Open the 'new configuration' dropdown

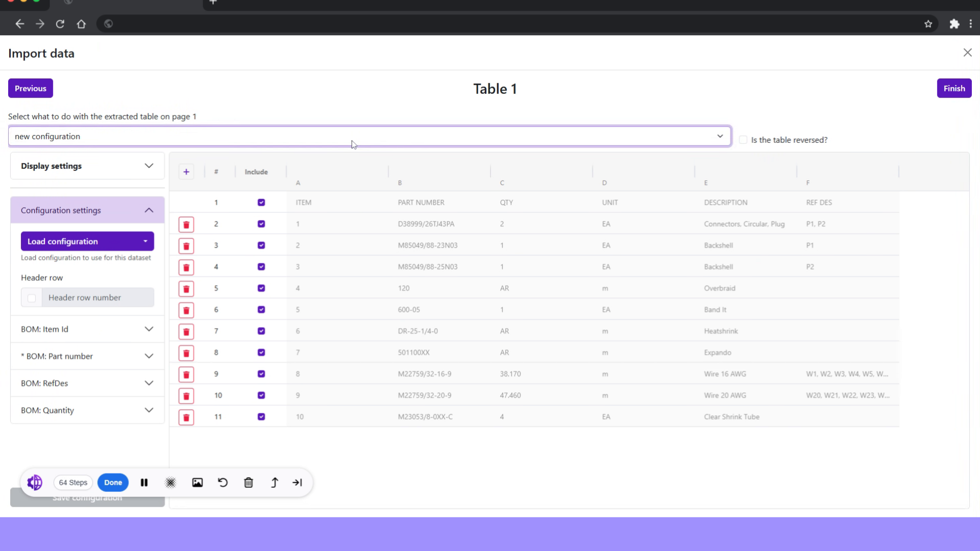point(720,136)
